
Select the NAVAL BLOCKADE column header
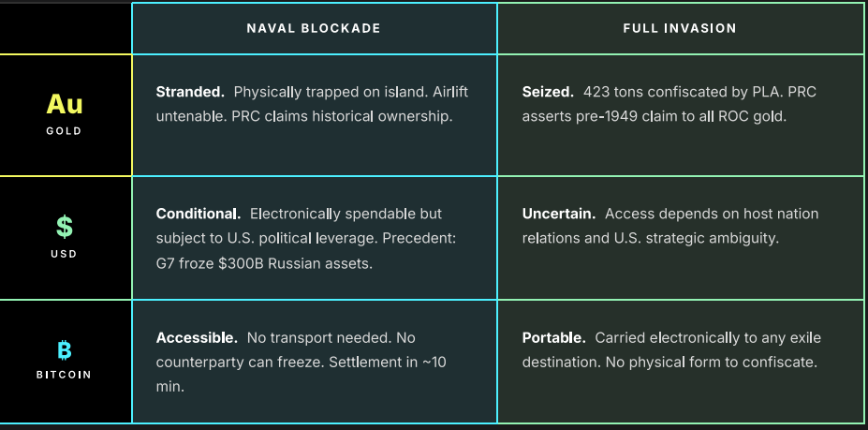[x=314, y=28]
